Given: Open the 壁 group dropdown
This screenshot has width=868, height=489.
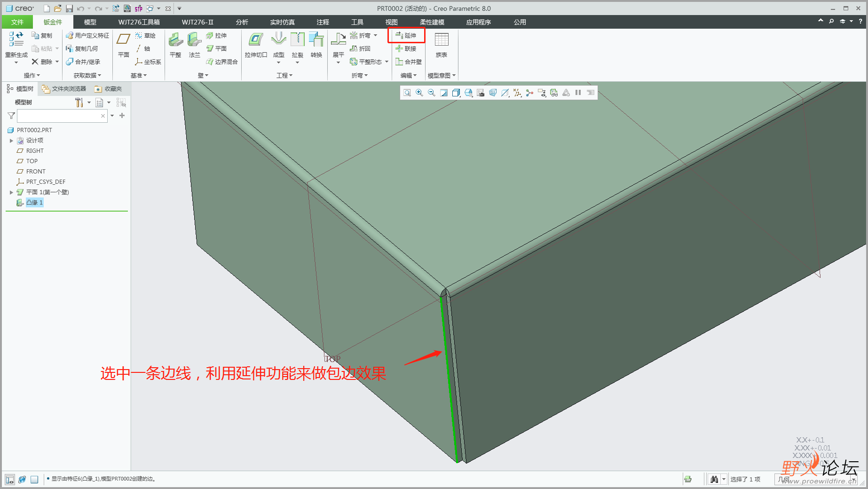Looking at the screenshot, I should coord(203,75).
